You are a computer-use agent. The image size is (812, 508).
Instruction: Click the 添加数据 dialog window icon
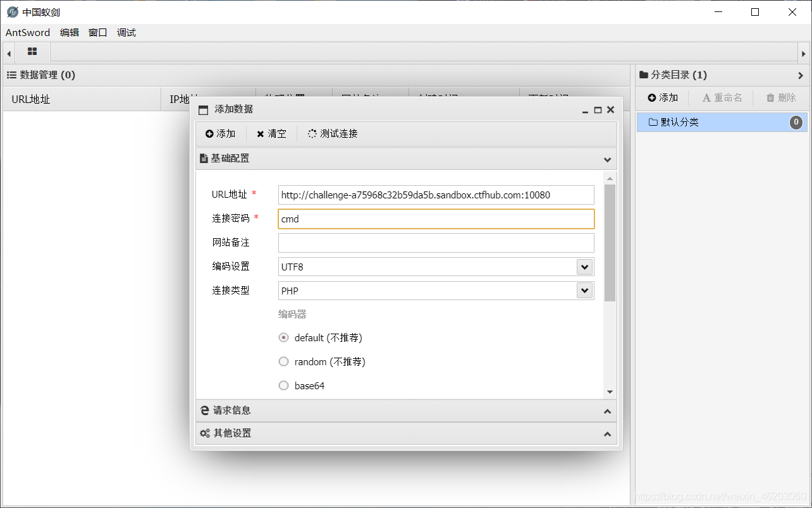[x=204, y=110]
